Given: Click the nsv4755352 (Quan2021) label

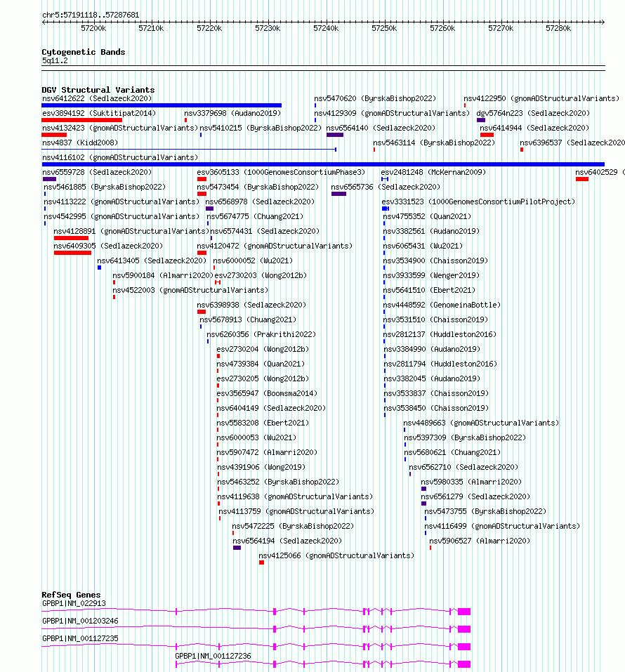Looking at the screenshot, I should [x=427, y=217].
